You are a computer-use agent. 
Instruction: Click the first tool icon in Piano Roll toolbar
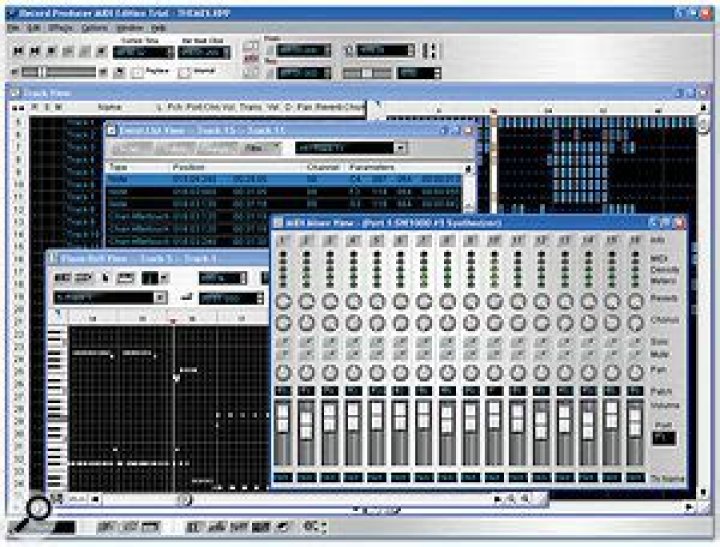(x=64, y=277)
